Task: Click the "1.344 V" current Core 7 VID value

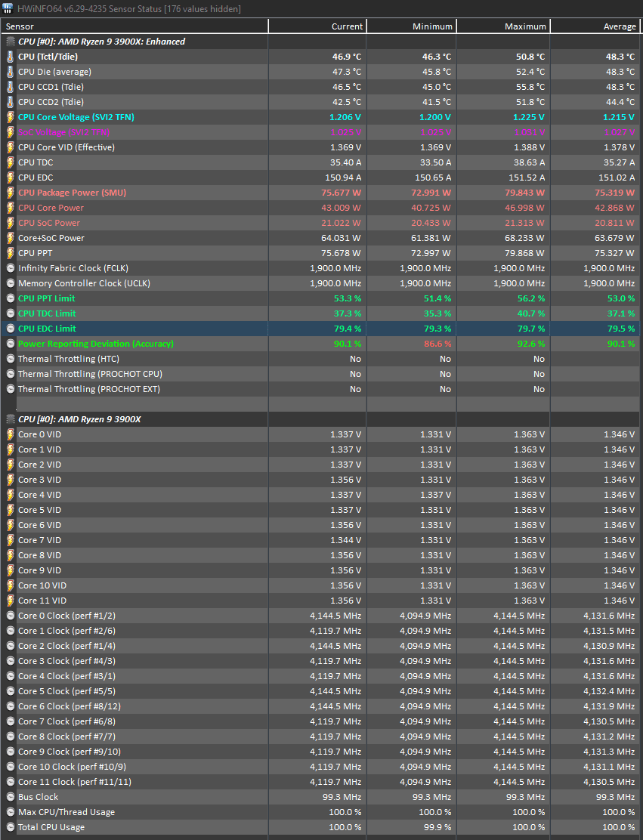Action: (345, 540)
